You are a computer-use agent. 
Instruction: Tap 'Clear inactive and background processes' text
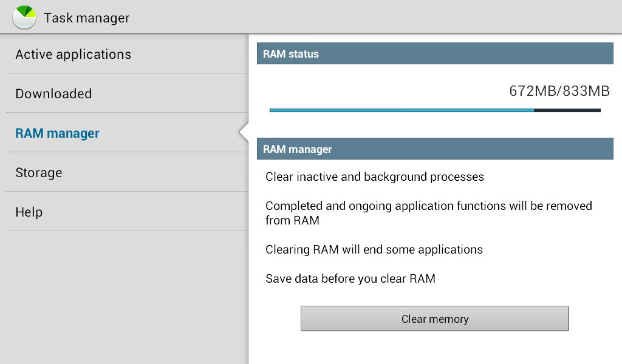375,177
